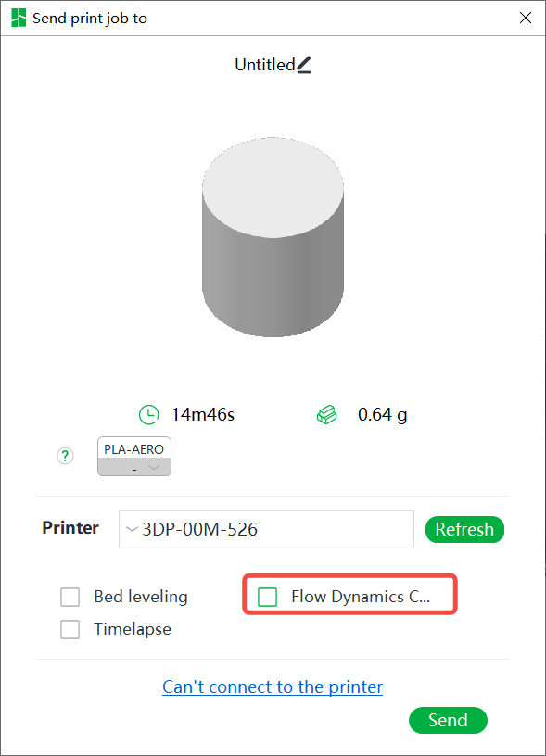
Task: Click the clock print time icon
Action: [148, 415]
